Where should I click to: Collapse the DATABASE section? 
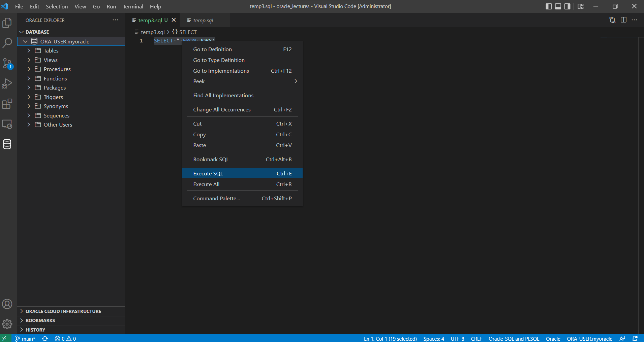coord(71,32)
